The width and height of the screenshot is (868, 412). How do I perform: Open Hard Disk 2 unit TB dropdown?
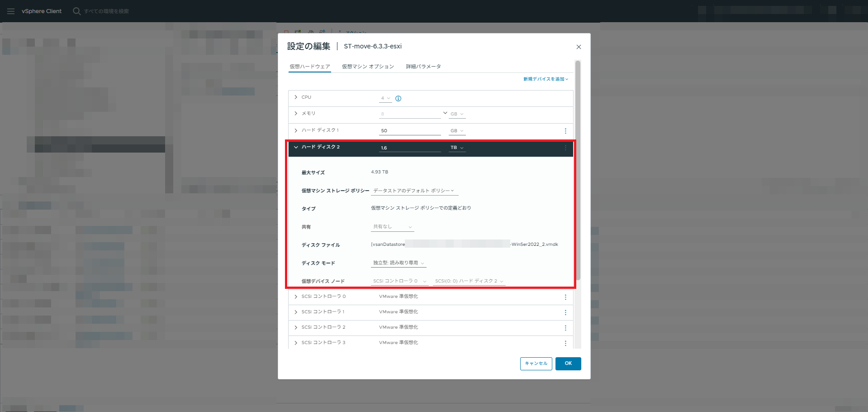point(457,148)
